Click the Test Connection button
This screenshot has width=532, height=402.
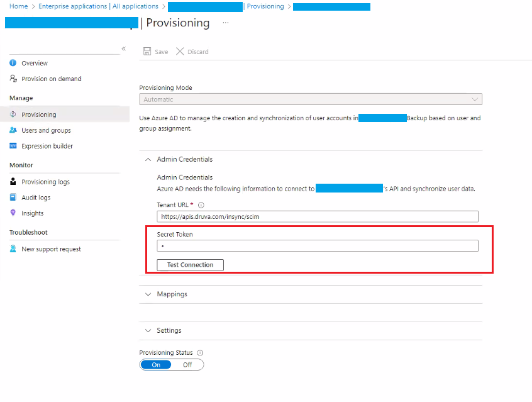[190, 265]
